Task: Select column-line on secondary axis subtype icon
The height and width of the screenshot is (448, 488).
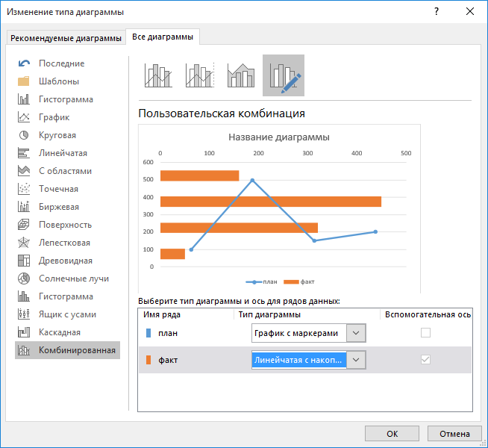Action: click(200, 75)
